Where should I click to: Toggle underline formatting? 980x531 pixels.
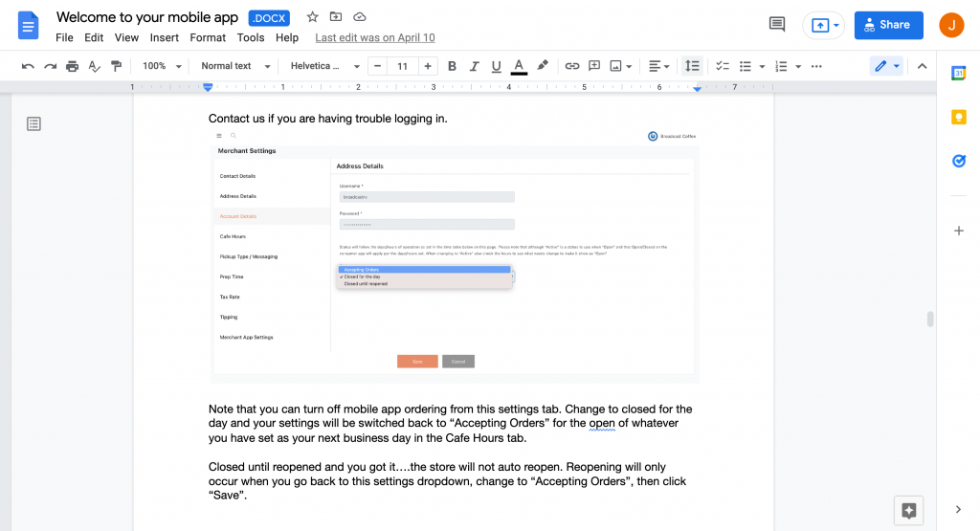(x=496, y=66)
